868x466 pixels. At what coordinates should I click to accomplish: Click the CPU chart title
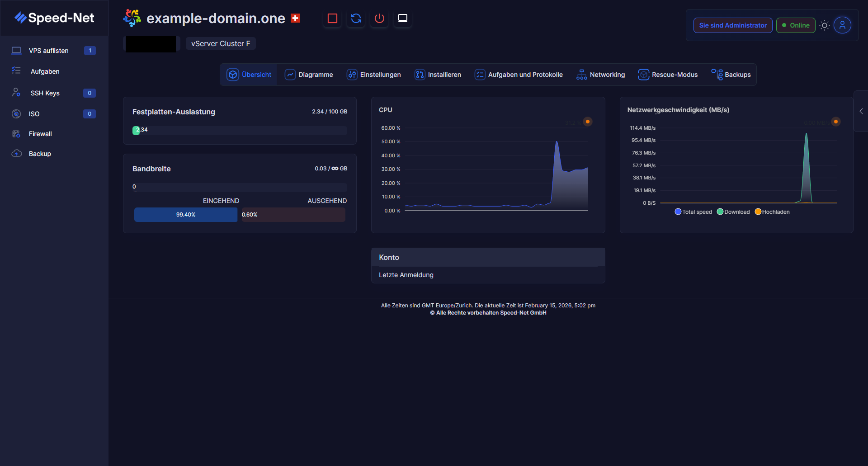(386, 110)
